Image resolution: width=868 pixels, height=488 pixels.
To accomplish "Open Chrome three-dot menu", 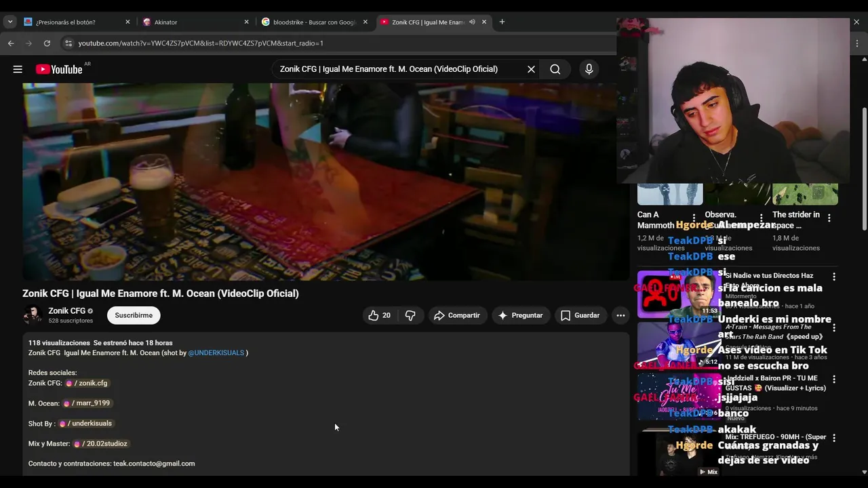I will (x=857, y=43).
